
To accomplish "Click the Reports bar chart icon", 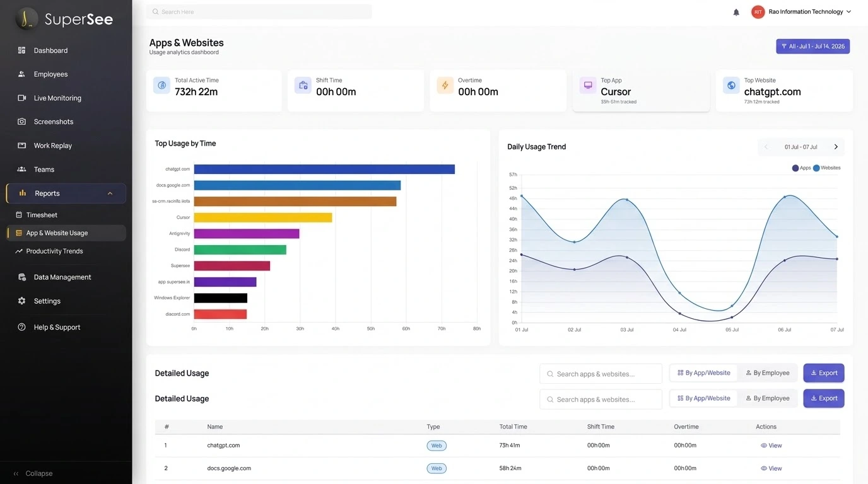I will coord(22,193).
